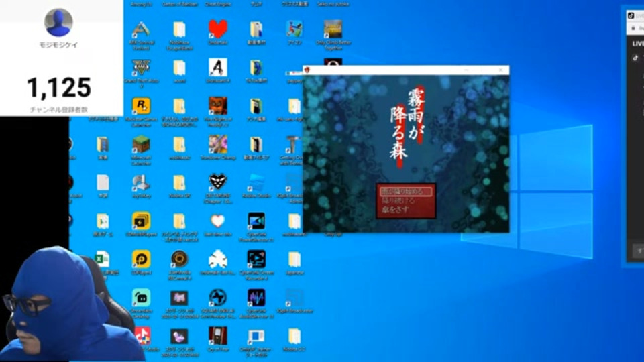Open ARK Survival Evolved desktop shortcut
Image resolution: width=644 pixels, height=362 pixels.
tap(142, 29)
